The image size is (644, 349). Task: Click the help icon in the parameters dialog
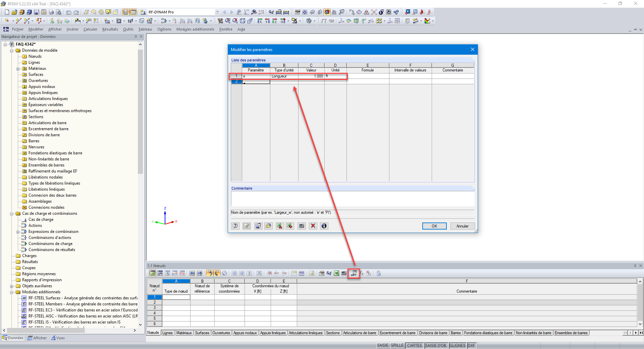point(235,226)
